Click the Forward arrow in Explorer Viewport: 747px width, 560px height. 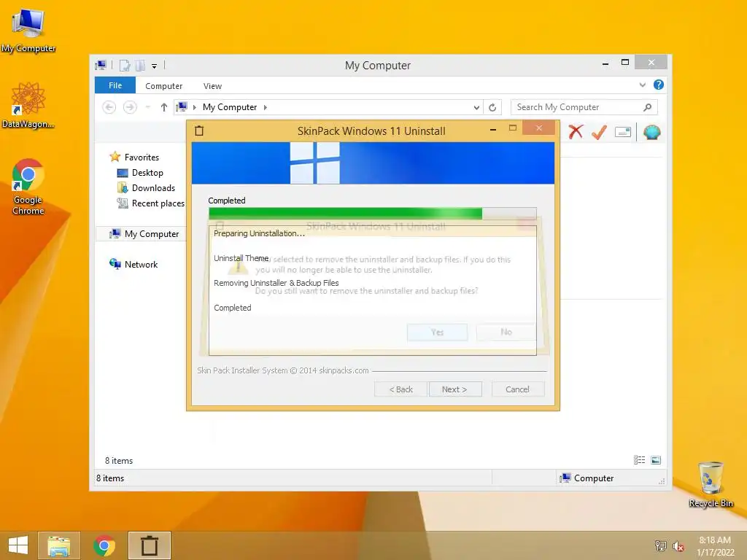(x=130, y=107)
